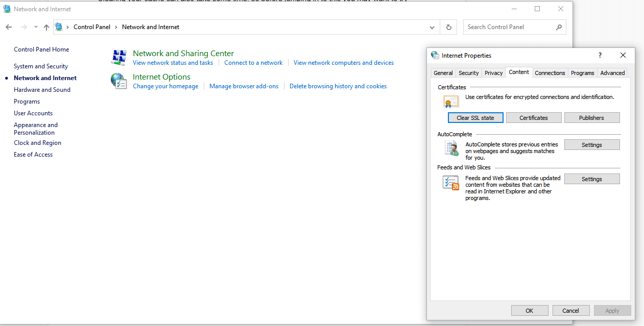The image size is (644, 326).
Task: Click the Control Panel icon in address bar
Action: 58,27
